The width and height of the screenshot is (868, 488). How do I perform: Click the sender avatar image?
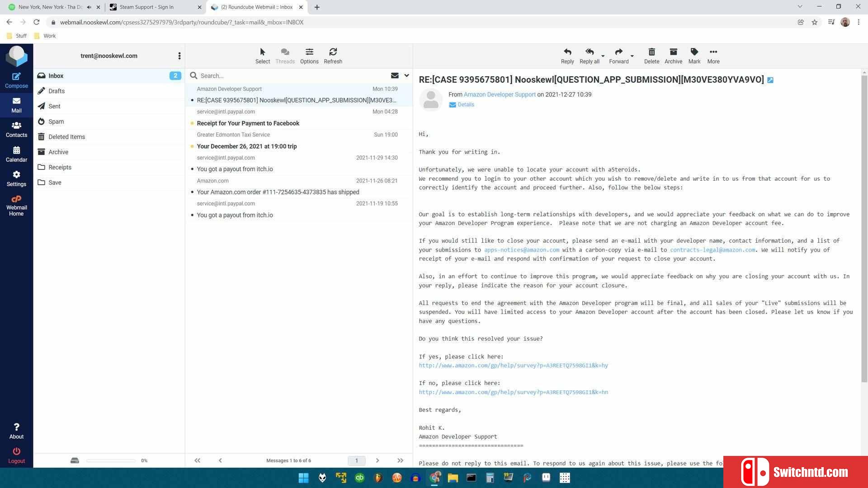pos(430,100)
